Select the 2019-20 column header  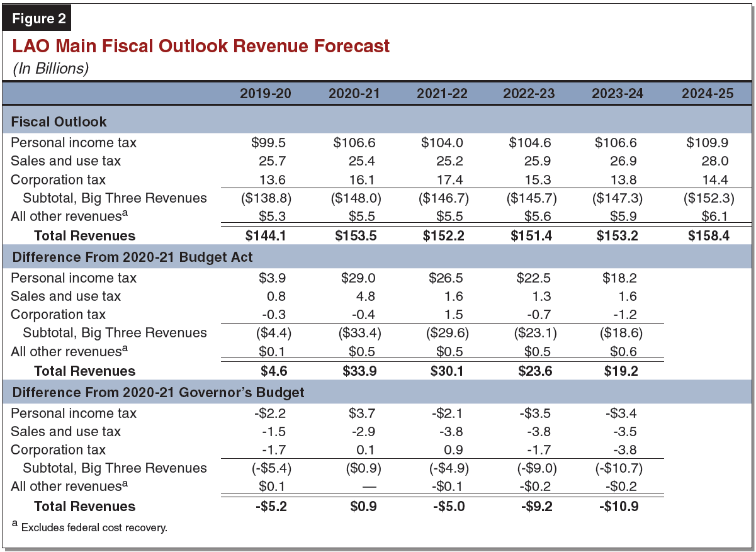(x=266, y=94)
